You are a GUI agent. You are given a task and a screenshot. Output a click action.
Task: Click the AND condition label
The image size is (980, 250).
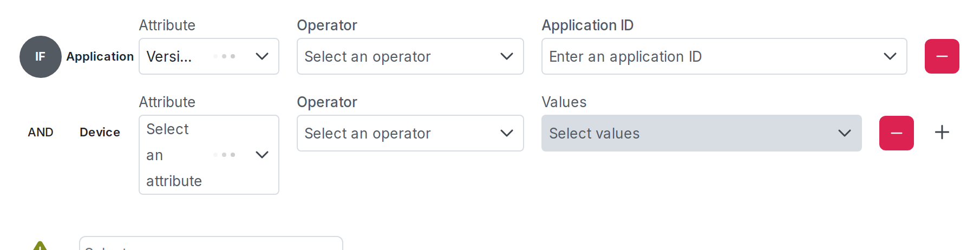pyautogui.click(x=41, y=133)
